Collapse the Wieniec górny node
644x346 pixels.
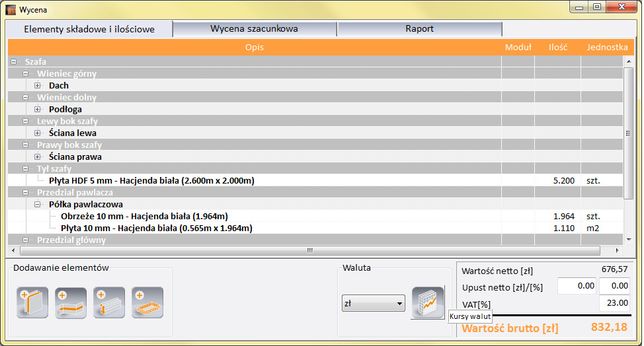click(x=26, y=73)
